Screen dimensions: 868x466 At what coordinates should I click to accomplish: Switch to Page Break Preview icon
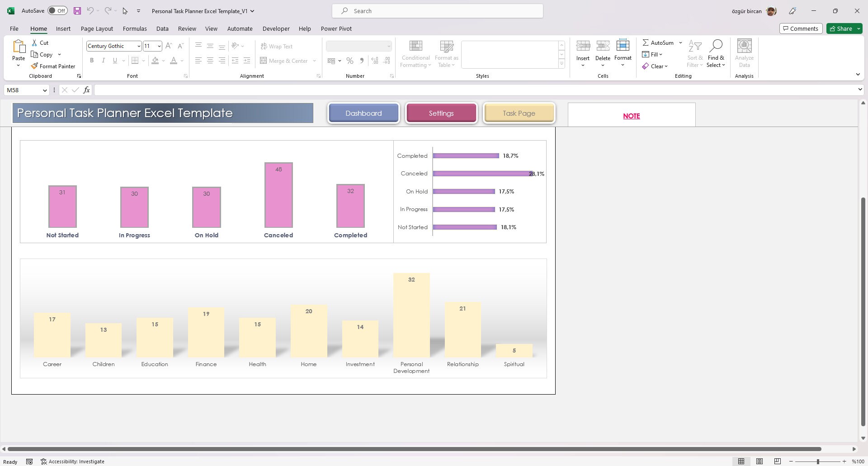coord(778,461)
